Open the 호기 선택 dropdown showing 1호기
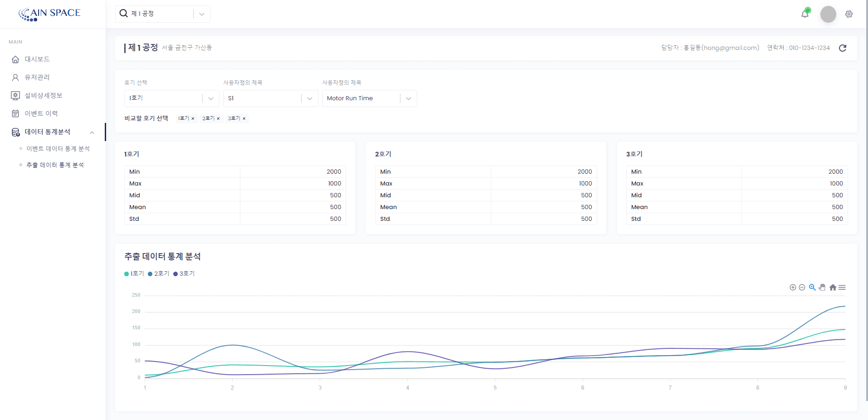Viewport: 868px width, 420px height. click(x=171, y=98)
